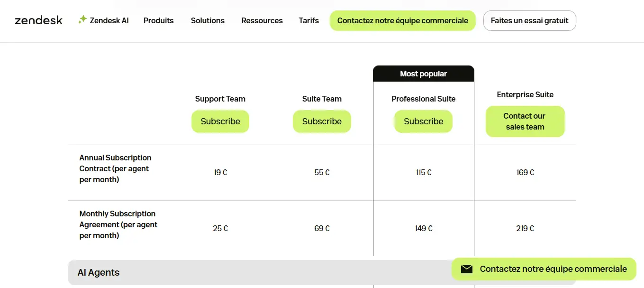Go to the Tarifs page
The height and width of the screenshot is (288, 644).
308,21
